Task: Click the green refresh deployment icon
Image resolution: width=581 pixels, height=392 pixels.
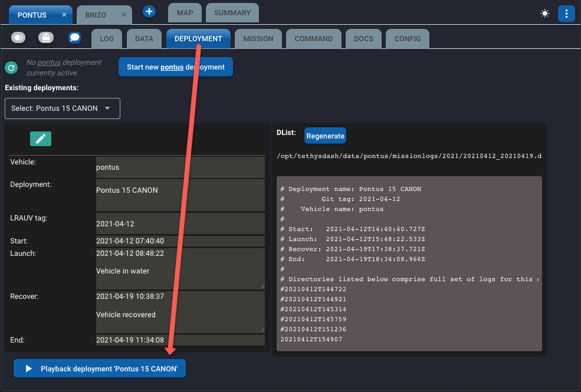Action: pos(11,68)
